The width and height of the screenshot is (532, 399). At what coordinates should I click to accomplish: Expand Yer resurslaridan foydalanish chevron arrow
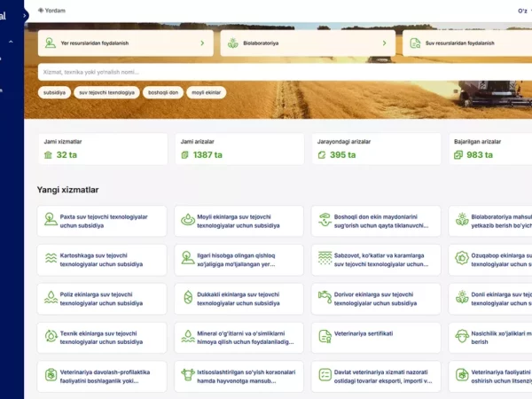click(202, 43)
